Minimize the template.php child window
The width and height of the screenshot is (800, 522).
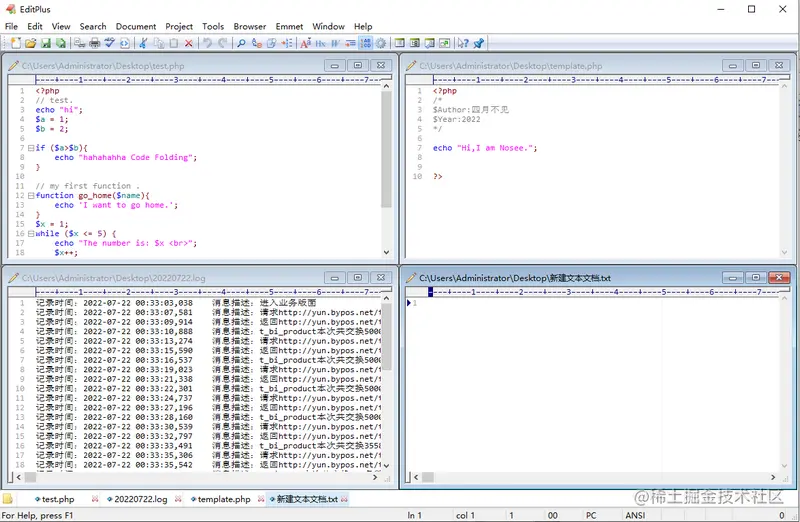733,65
